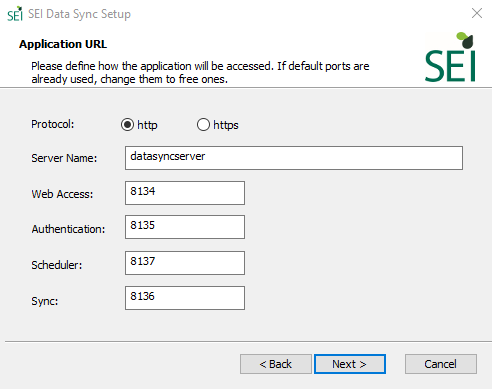
Task: Click into the Server Name field
Action: pyautogui.click(x=294, y=158)
